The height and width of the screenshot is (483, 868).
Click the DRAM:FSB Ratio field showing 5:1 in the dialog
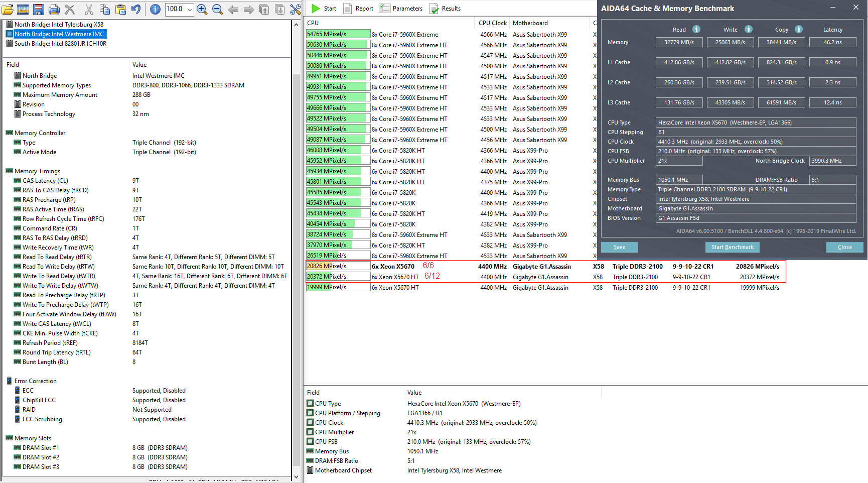point(832,180)
